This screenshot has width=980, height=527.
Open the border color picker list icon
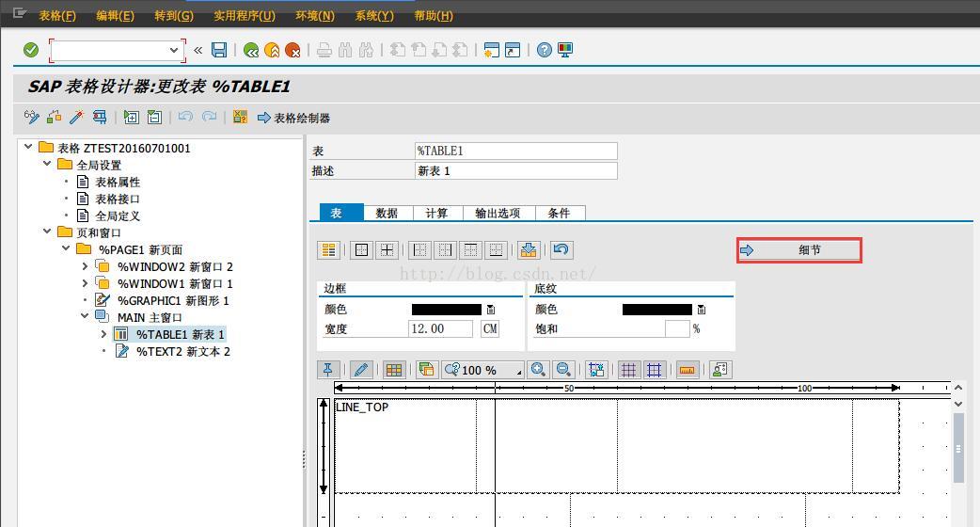[491, 310]
